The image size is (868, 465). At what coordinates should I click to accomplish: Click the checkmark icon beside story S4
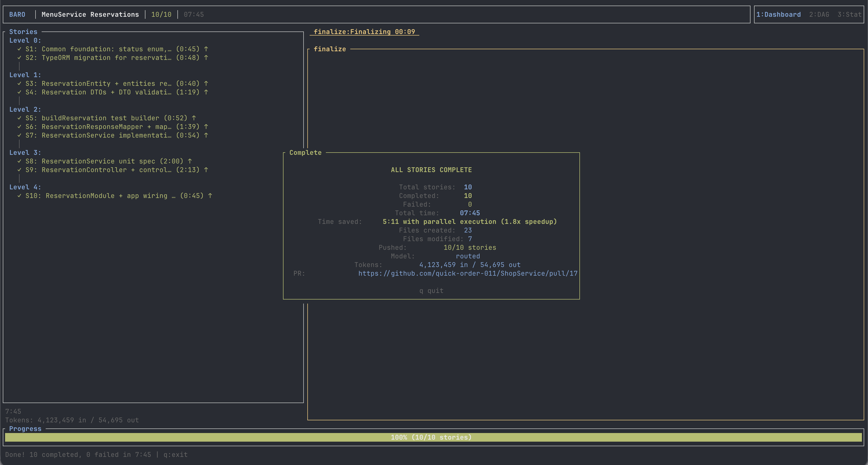[x=19, y=92]
